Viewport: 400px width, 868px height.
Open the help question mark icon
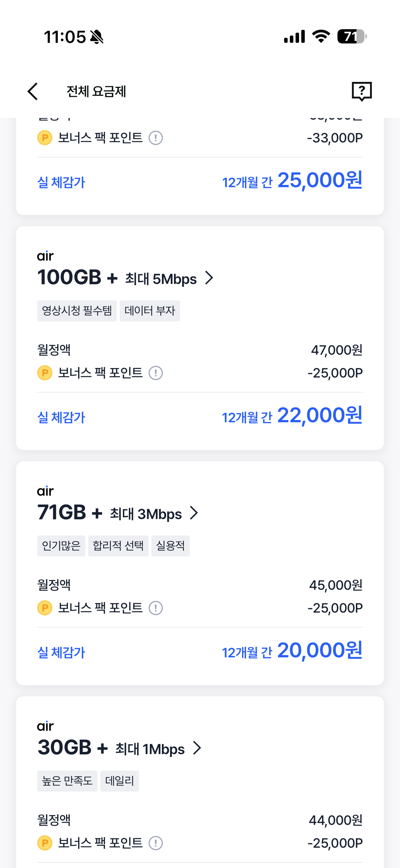click(362, 91)
